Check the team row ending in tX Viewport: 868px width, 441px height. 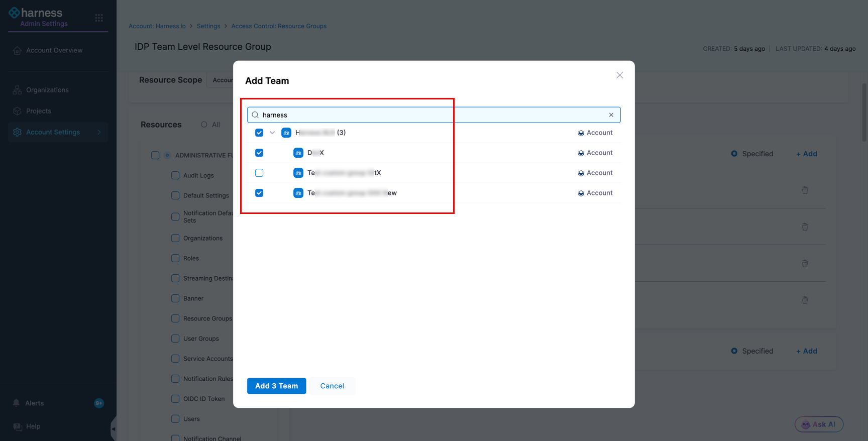point(259,173)
